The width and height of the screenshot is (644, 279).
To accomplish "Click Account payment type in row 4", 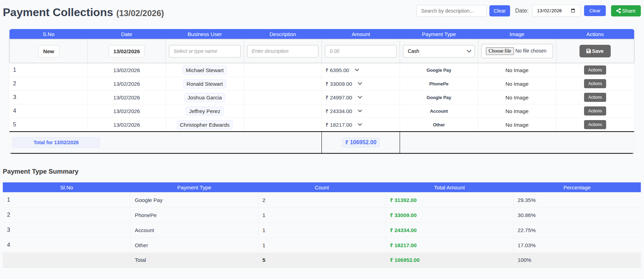I will [439, 111].
